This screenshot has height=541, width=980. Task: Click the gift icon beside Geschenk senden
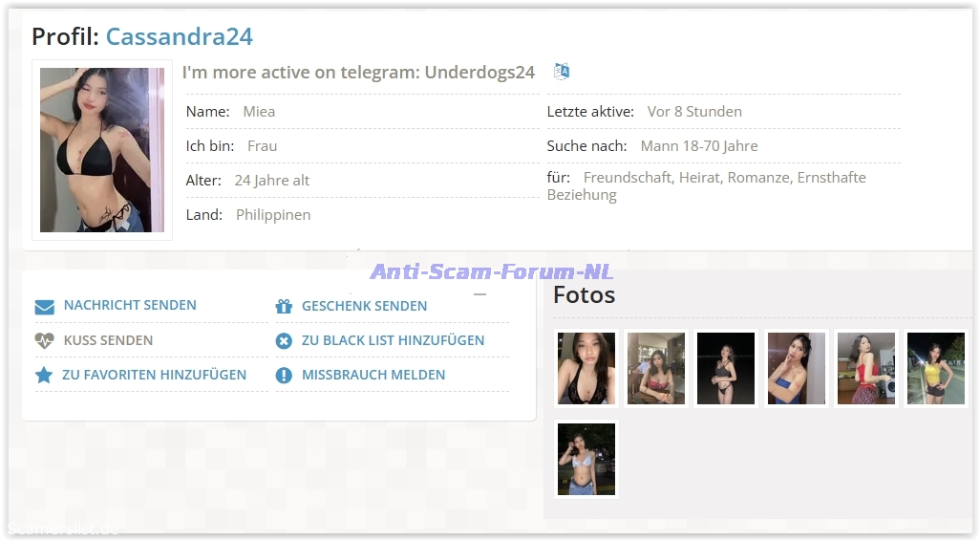pyautogui.click(x=284, y=307)
